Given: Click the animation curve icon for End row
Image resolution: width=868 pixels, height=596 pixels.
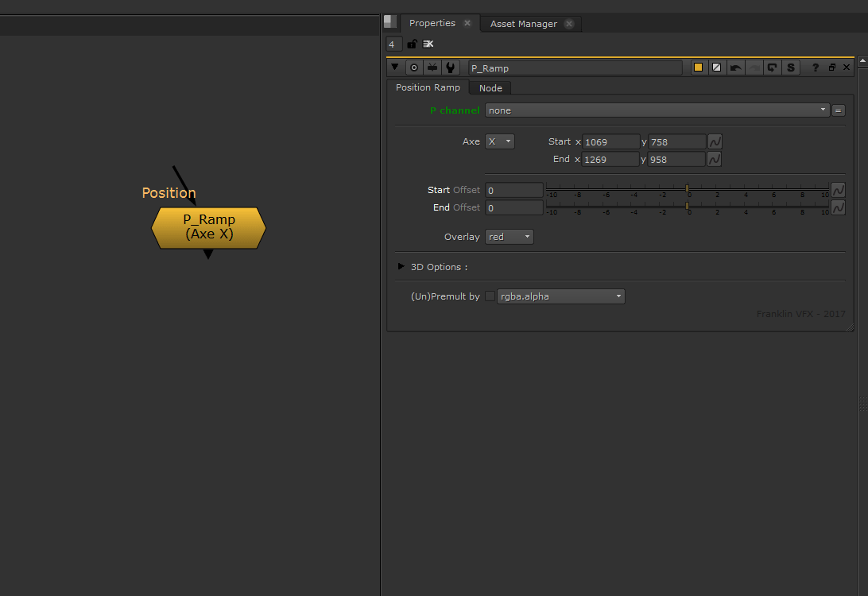Looking at the screenshot, I should click(x=714, y=160).
